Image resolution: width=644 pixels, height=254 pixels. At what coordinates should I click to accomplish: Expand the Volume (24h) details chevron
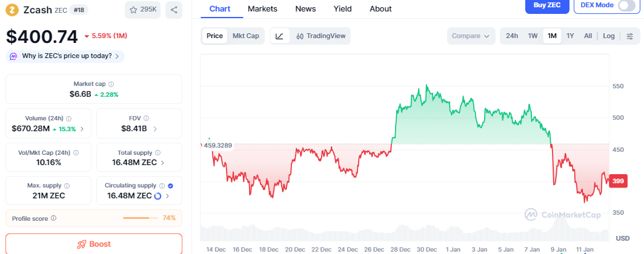pos(82,129)
